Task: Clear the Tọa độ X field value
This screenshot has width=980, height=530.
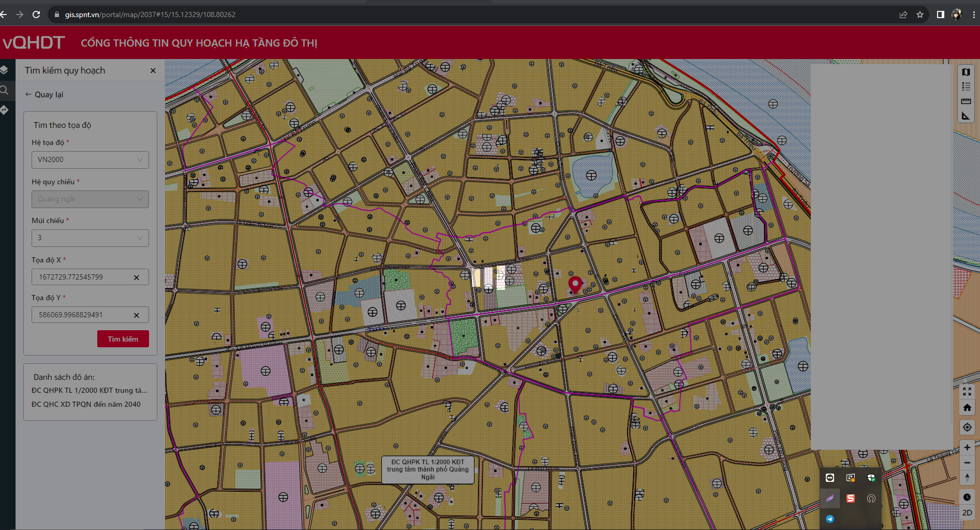Action: click(x=137, y=277)
